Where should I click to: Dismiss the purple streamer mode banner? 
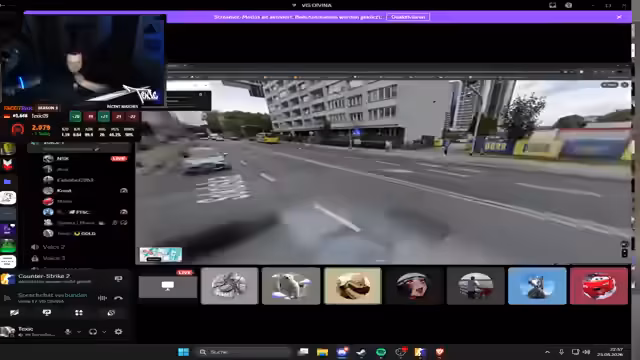[x=619, y=17]
